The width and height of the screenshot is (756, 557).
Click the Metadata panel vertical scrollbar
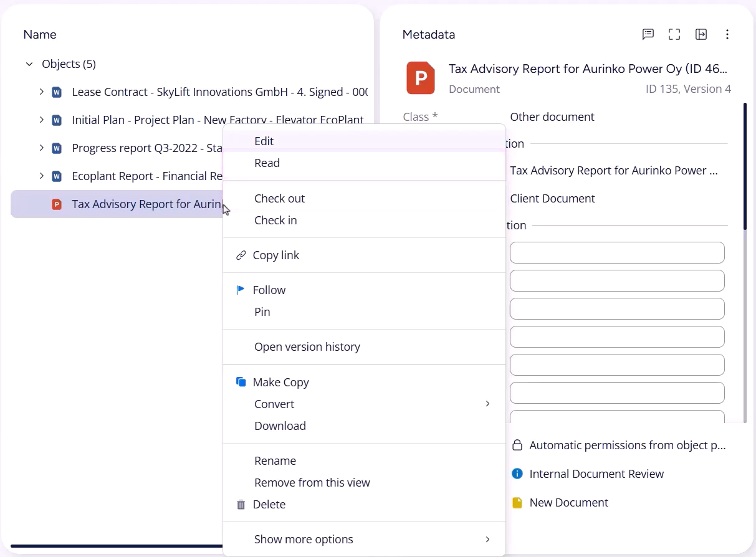tap(744, 166)
